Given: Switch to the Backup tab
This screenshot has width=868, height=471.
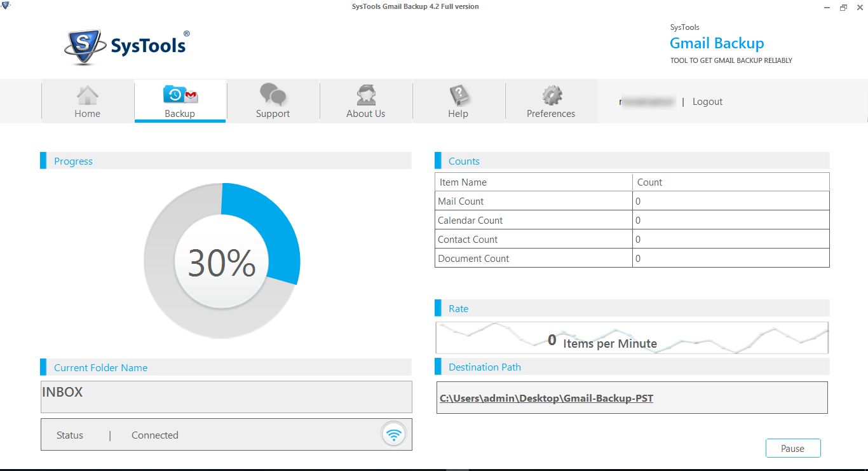Looking at the screenshot, I should pos(180,100).
